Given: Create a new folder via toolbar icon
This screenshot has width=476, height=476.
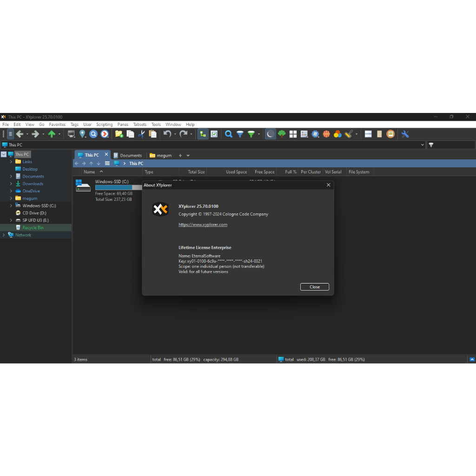Looking at the screenshot, I should tap(119, 134).
